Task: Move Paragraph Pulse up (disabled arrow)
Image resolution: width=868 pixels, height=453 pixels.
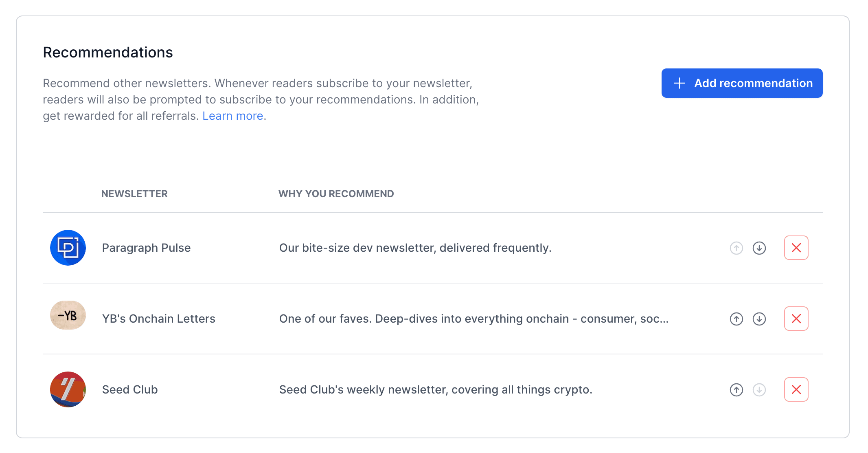Action: click(736, 248)
